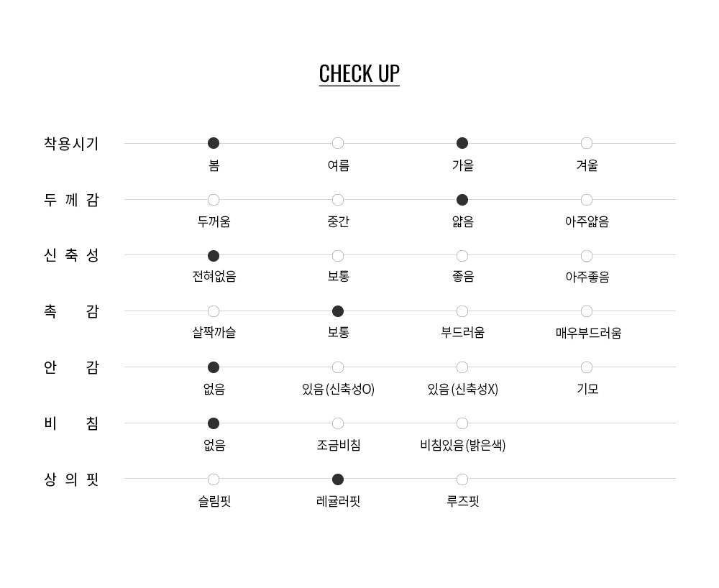The height and width of the screenshot is (588, 719).
Task: Choose the 살짝까슬 texture circle
Action: pos(214,311)
